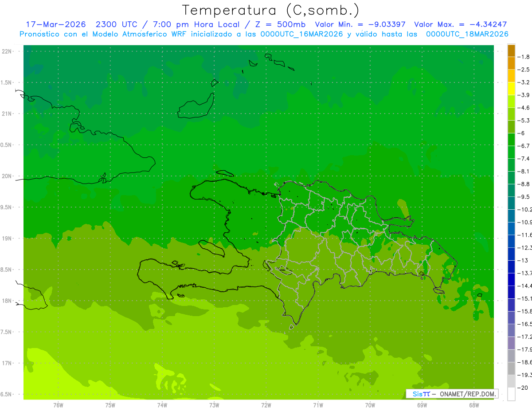Click the '20N' latitude label
This screenshot has height=411, width=532.
click(7, 176)
